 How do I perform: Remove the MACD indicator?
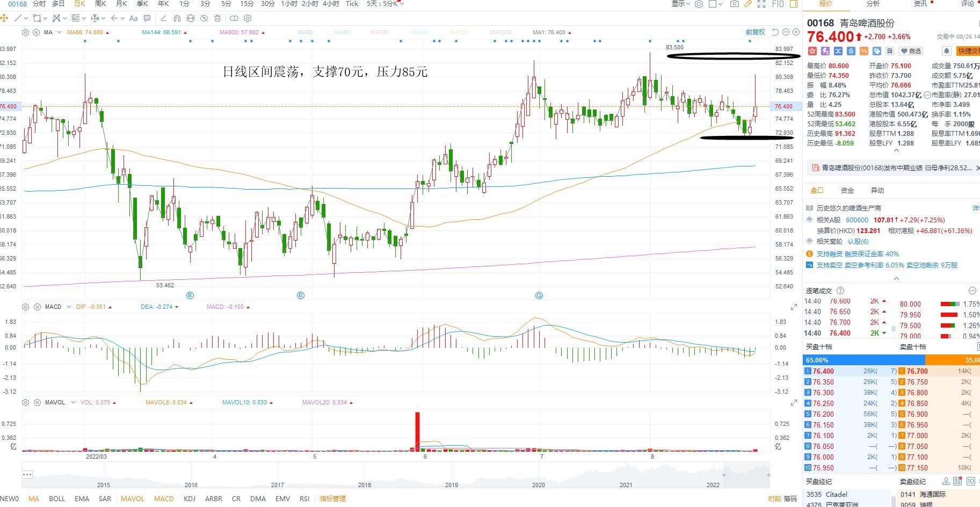coord(37,307)
